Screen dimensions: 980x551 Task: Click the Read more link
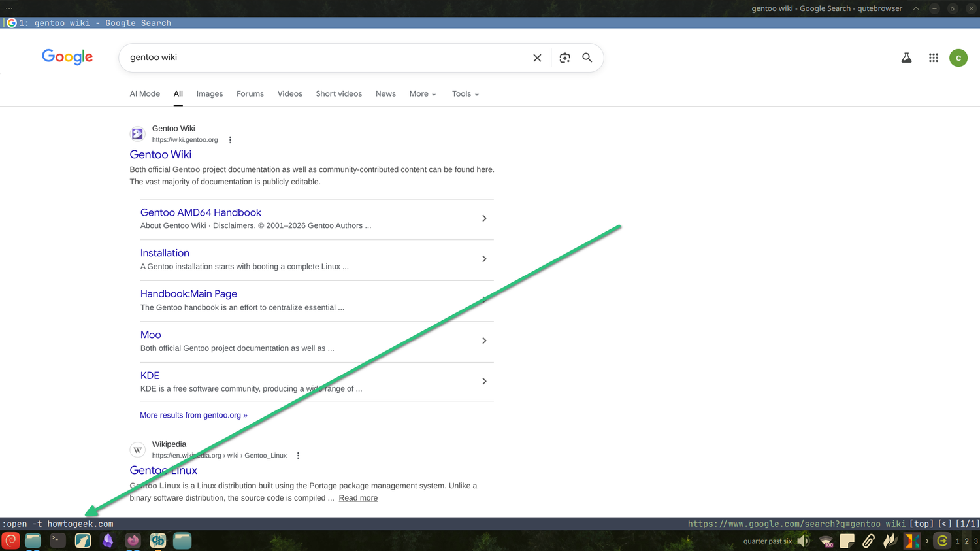pyautogui.click(x=358, y=498)
